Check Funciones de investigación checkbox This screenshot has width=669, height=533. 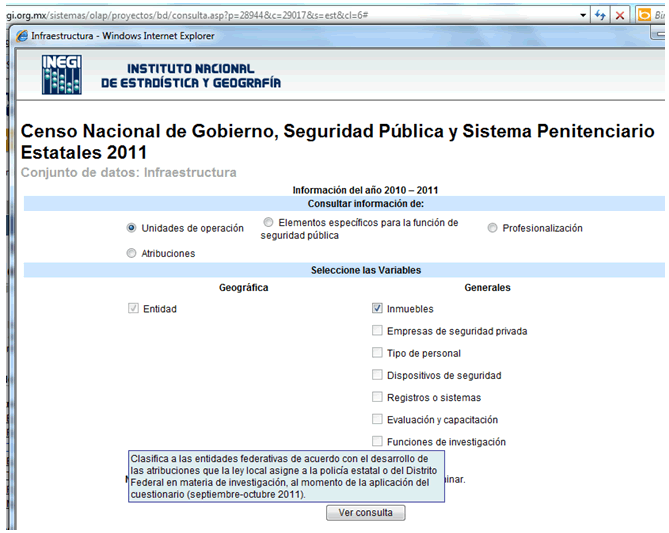tap(377, 441)
